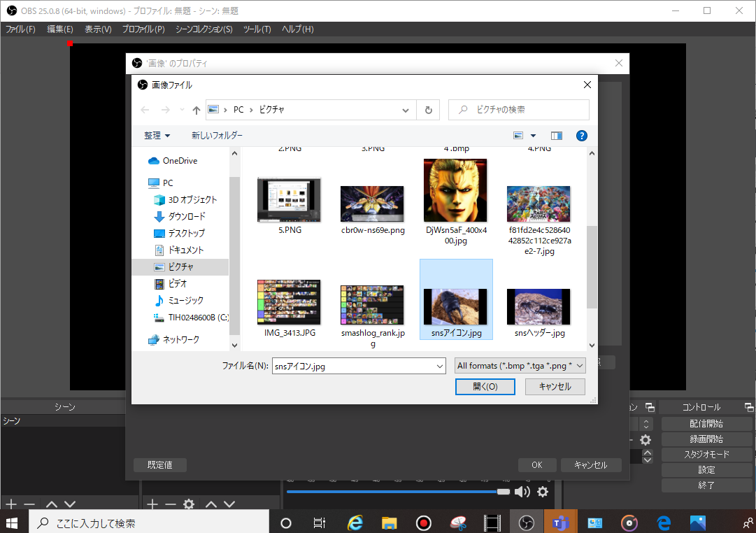Click 録画開始 start recording in OBS
Viewport: 756px width, 533px height.
[x=706, y=439]
